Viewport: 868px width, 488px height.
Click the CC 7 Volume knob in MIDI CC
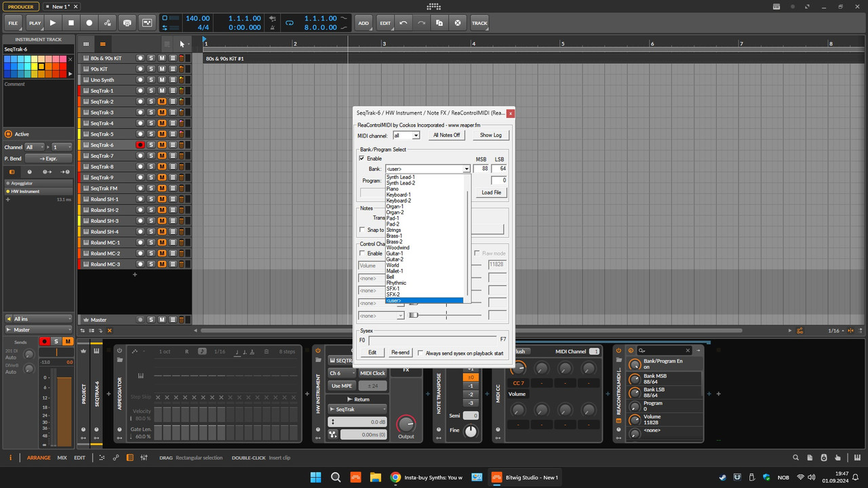tap(518, 369)
